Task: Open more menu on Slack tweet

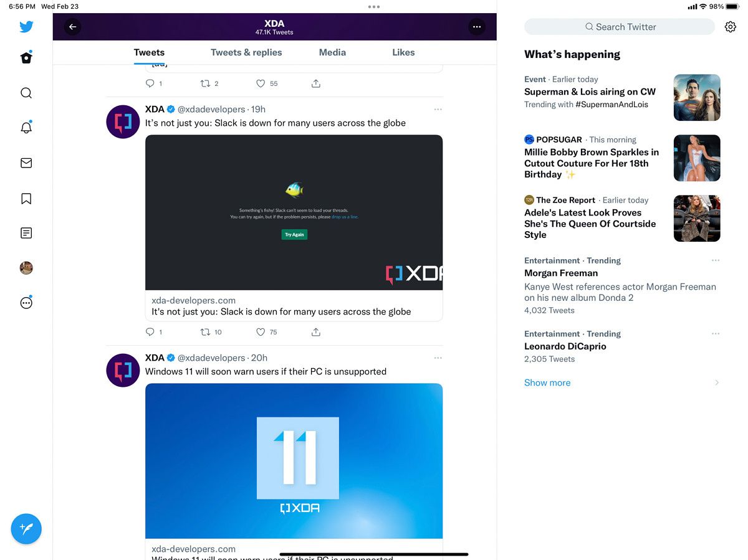Action: [438, 109]
